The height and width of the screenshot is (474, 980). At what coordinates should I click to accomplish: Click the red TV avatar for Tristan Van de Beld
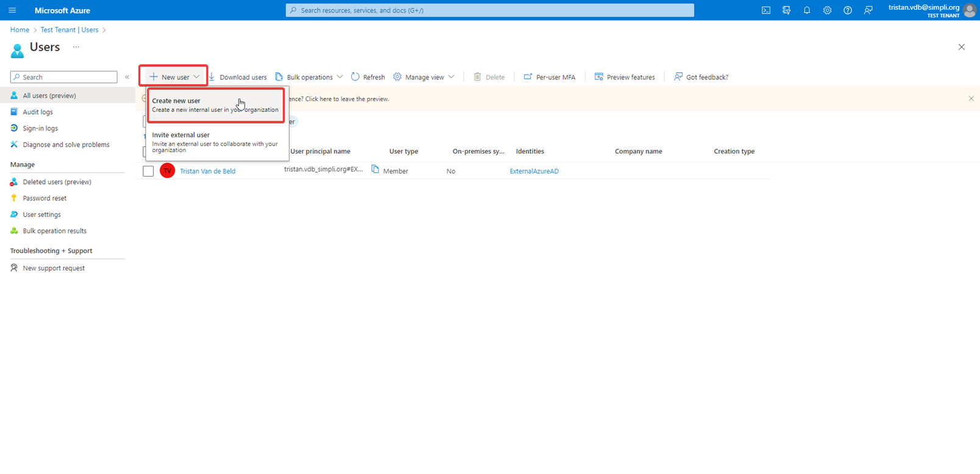click(x=168, y=171)
